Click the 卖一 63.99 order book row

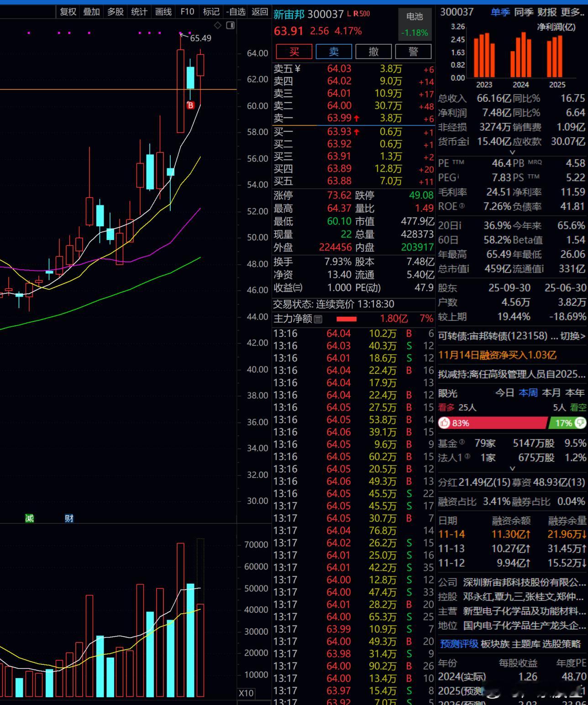coord(354,118)
